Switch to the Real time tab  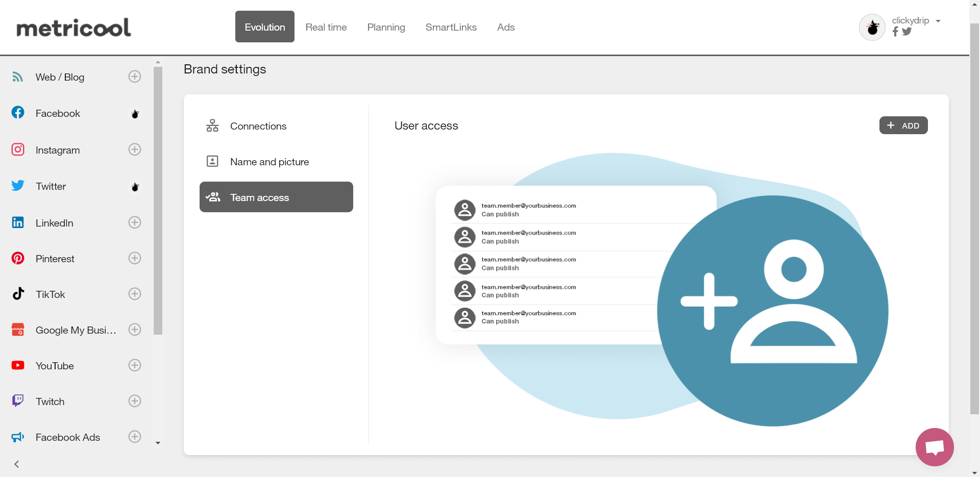326,27
